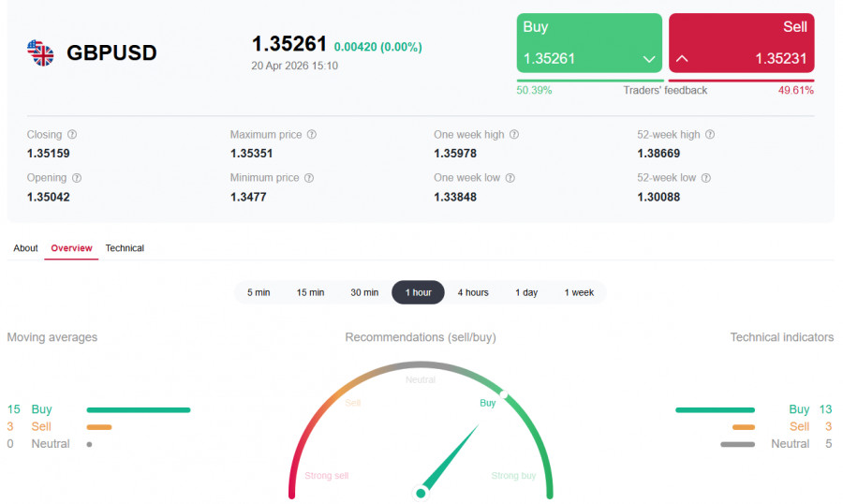Open 52-week high info icon
Viewport: 843px width, 504px height.
[x=710, y=135]
